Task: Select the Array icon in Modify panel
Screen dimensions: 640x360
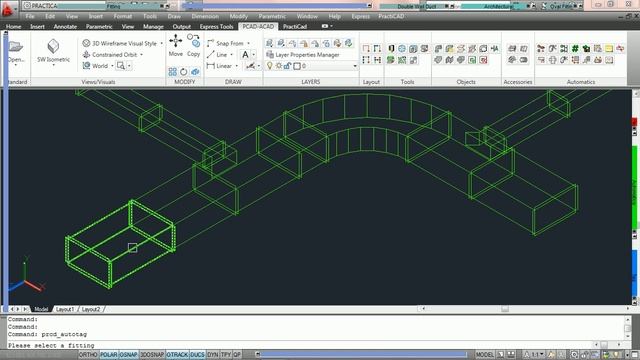Action: click(x=173, y=72)
